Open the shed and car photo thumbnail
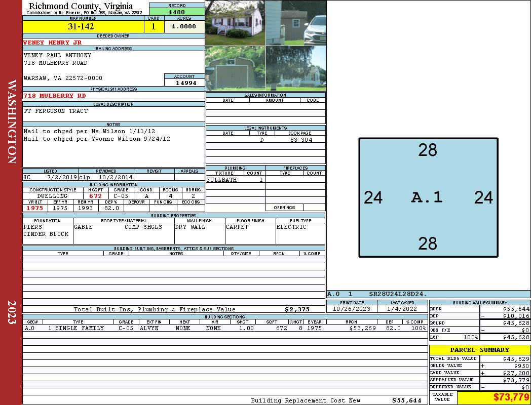532x405 pixels. [x=296, y=23]
